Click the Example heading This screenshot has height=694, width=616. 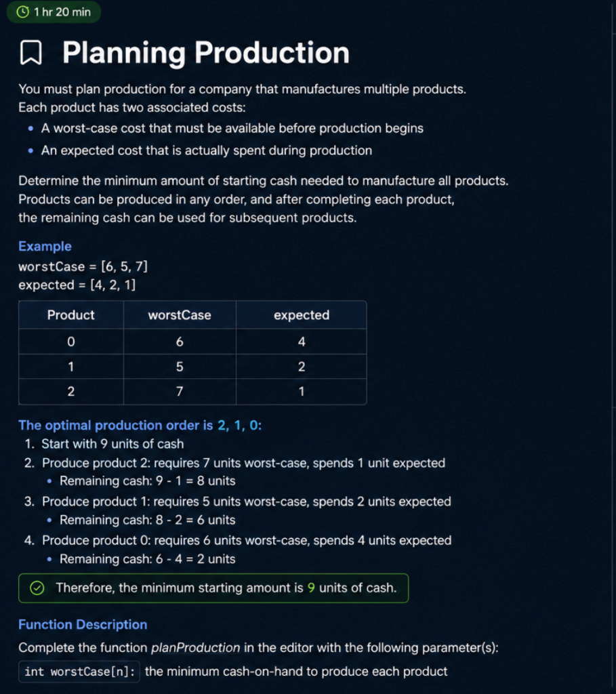pos(45,246)
